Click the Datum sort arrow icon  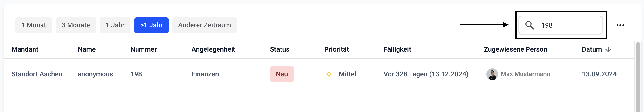pos(608,49)
